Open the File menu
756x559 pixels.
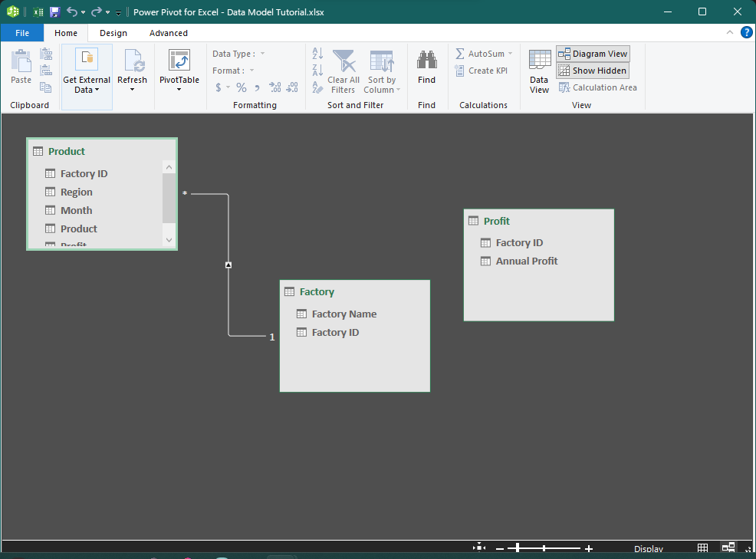22,33
